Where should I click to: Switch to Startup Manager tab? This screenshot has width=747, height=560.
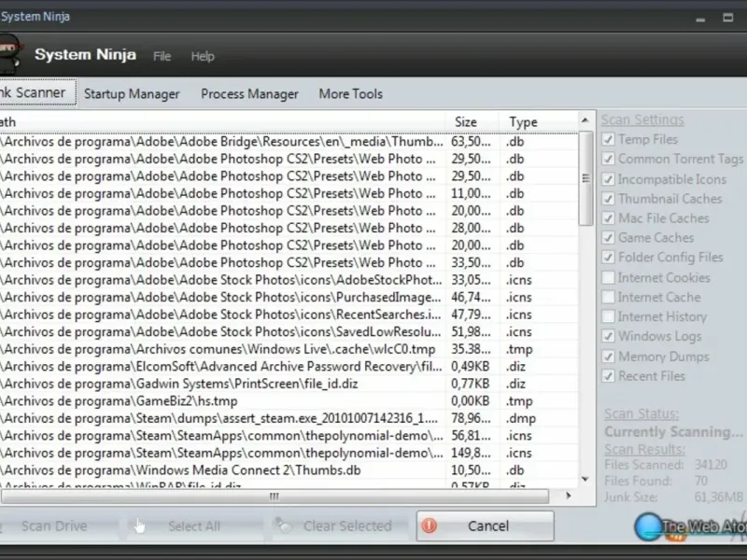click(132, 94)
